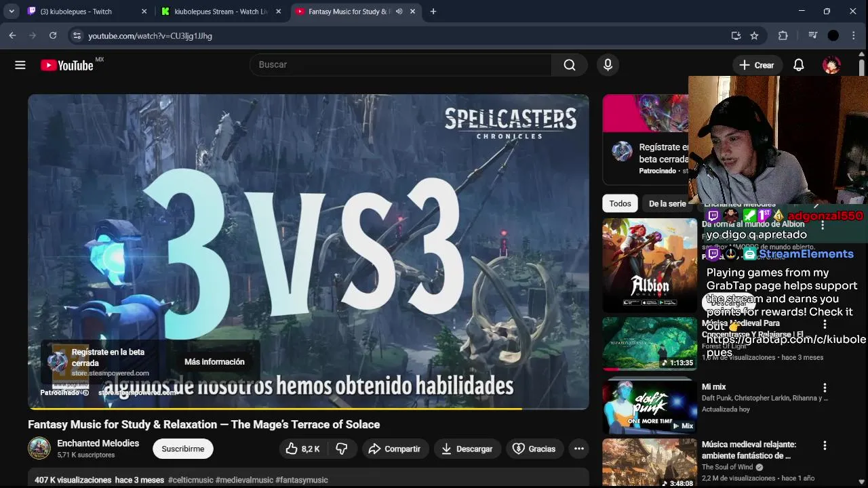
Task: Focus the Buscar search field
Action: [401, 65]
